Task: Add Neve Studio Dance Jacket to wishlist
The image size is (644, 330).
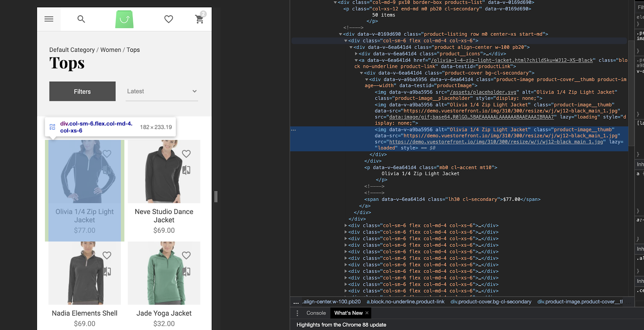Action: [x=186, y=154]
